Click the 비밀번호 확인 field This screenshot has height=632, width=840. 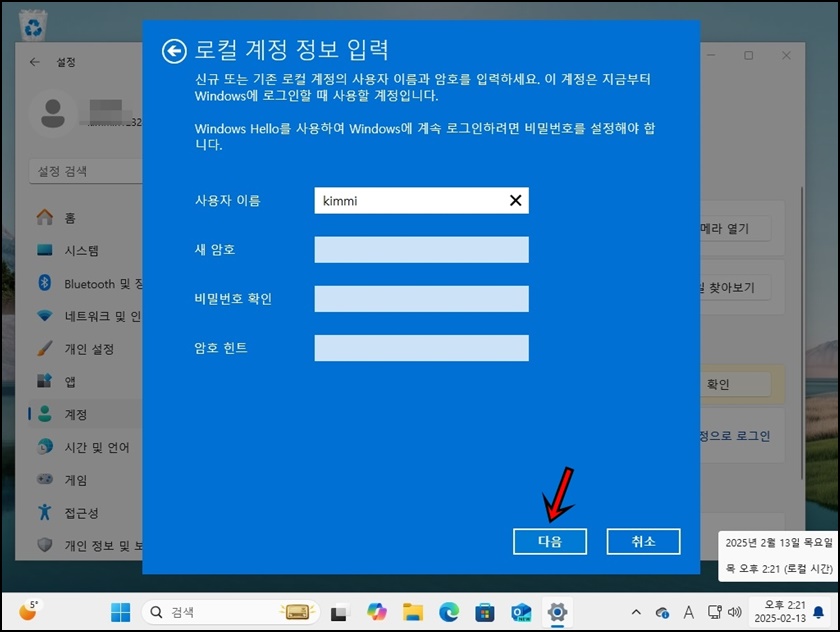(421, 299)
